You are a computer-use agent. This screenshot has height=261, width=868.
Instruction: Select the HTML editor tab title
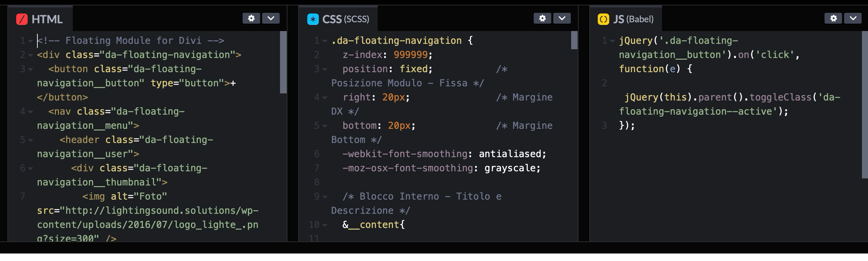pyautogui.click(x=47, y=19)
